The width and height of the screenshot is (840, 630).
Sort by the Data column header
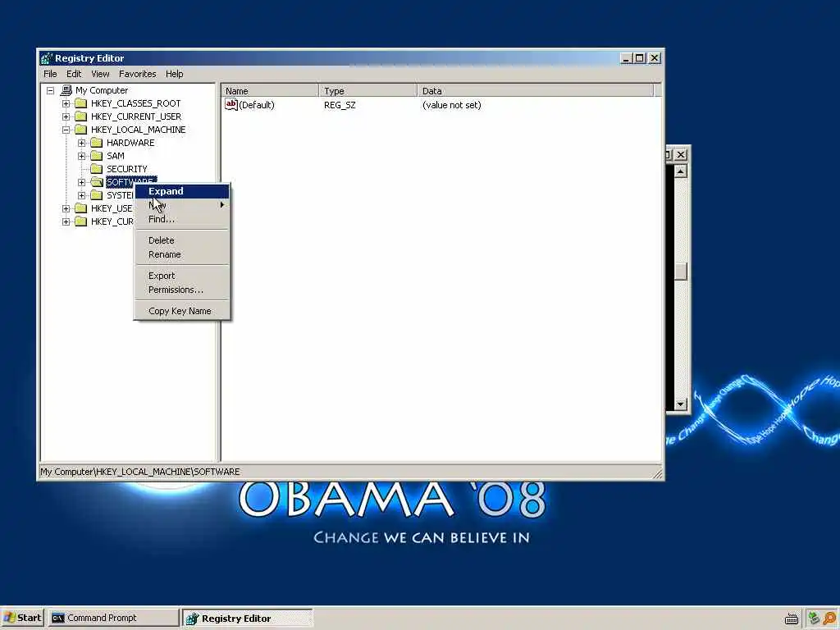click(536, 90)
